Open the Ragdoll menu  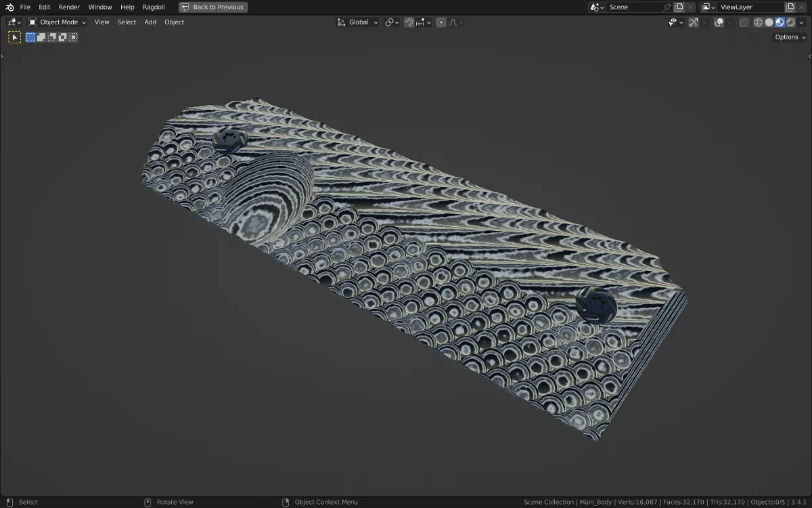point(154,7)
